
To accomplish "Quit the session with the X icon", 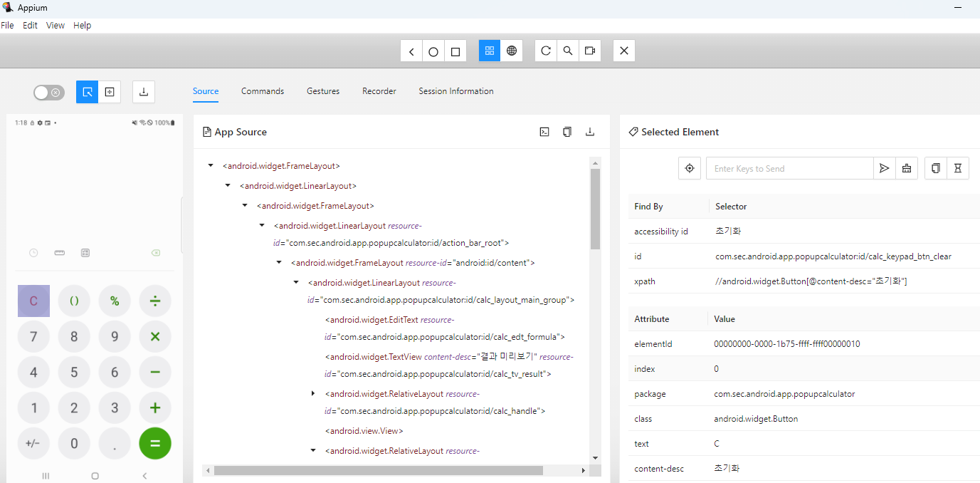I will pyautogui.click(x=624, y=51).
